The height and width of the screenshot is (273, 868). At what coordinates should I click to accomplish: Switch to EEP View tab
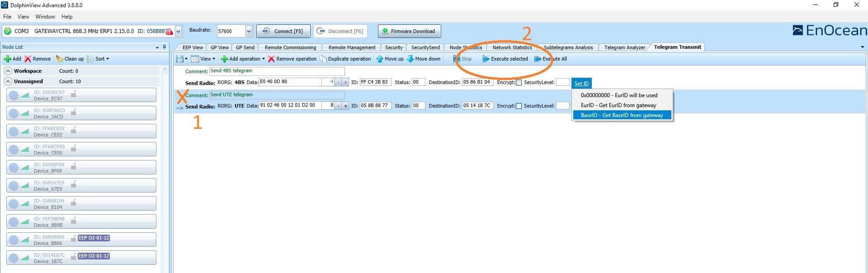(x=193, y=47)
